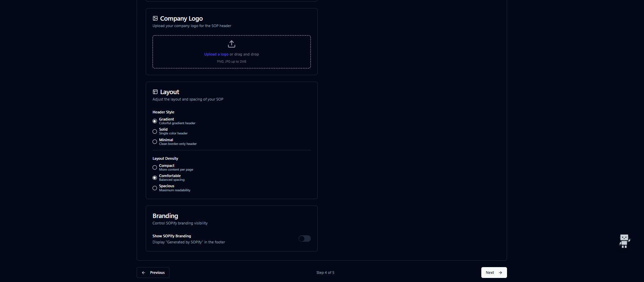Click the left arrow icon in Previous button
The height and width of the screenshot is (282, 644).
point(144,273)
